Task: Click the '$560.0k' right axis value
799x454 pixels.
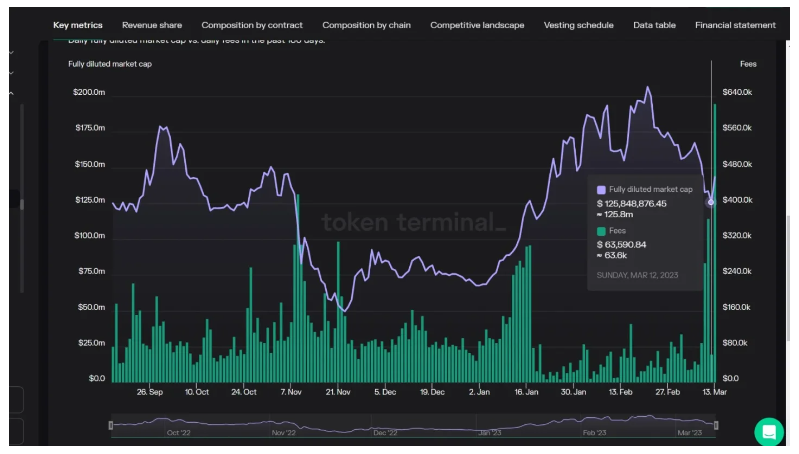Action: pyautogui.click(x=737, y=128)
